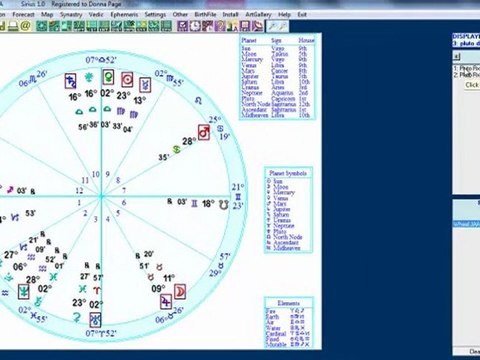Select the boxed red Mars glyph
The height and width of the screenshot is (360, 480).
[204, 132]
